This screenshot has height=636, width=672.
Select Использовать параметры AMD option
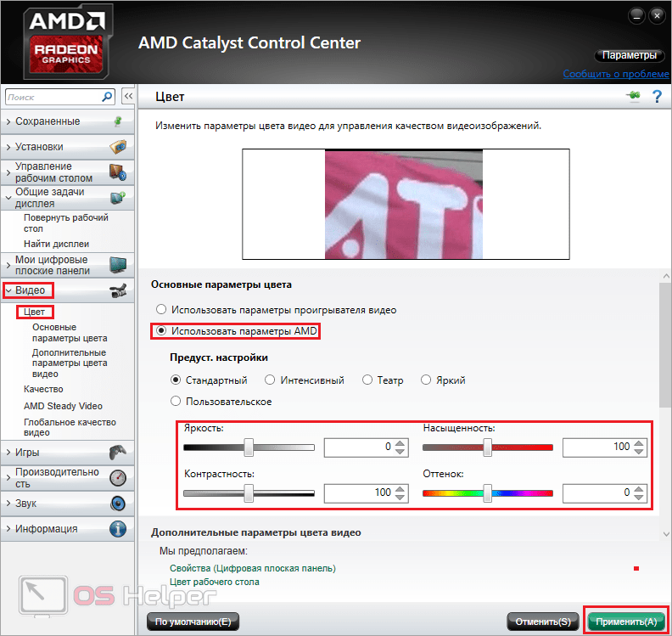coord(237,331)
